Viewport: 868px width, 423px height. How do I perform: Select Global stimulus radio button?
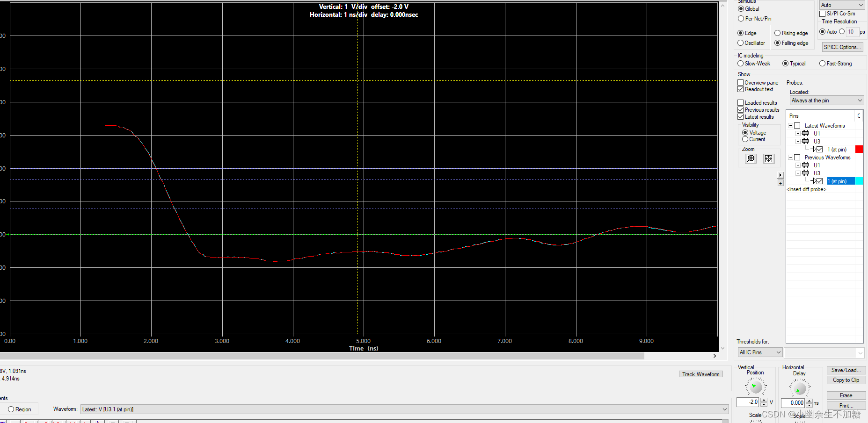(741, 9)
